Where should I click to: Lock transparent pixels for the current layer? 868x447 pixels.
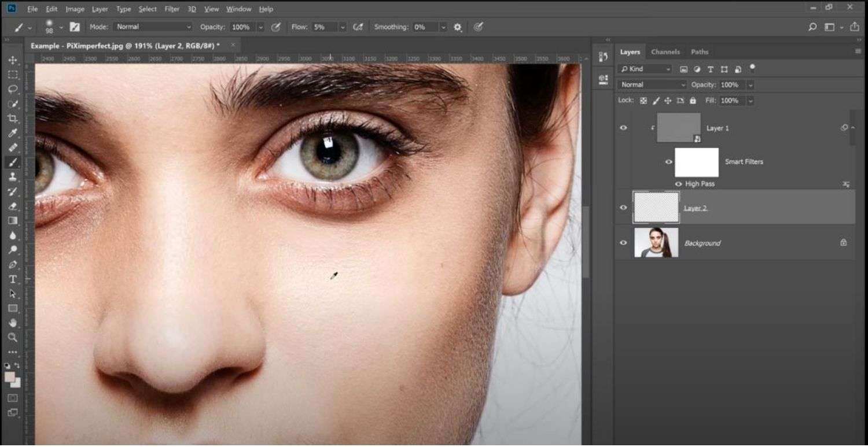point(643,100)
